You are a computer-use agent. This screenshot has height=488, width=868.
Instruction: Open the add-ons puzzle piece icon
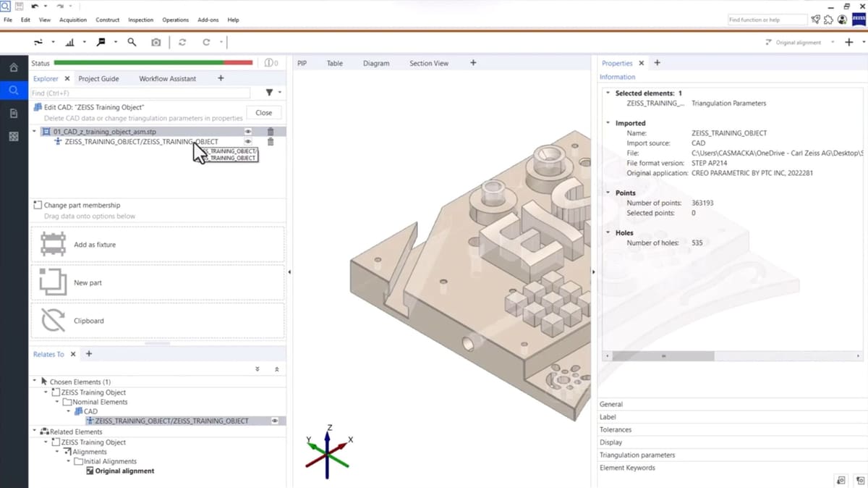tap(829, 20)
